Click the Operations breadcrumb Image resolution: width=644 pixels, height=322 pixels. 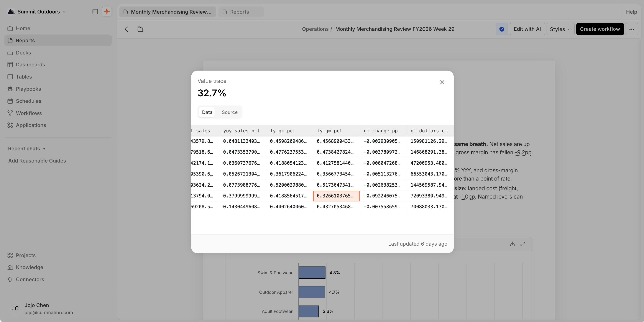[x=315, y=29]
